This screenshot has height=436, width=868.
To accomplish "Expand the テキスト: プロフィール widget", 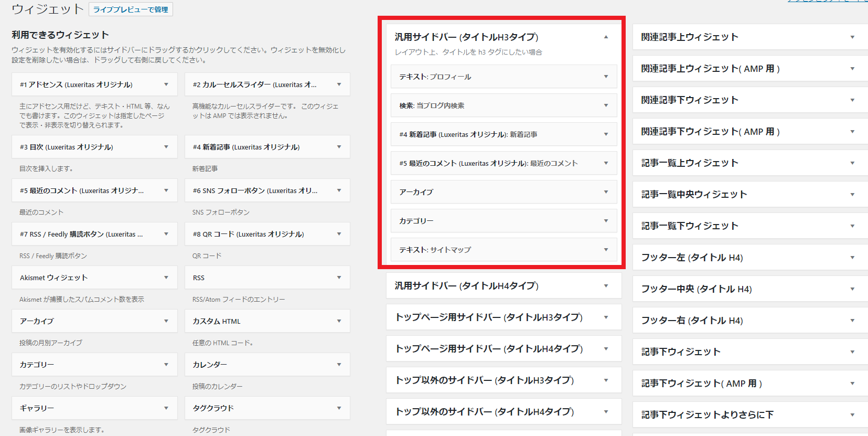I will point(606,77).
